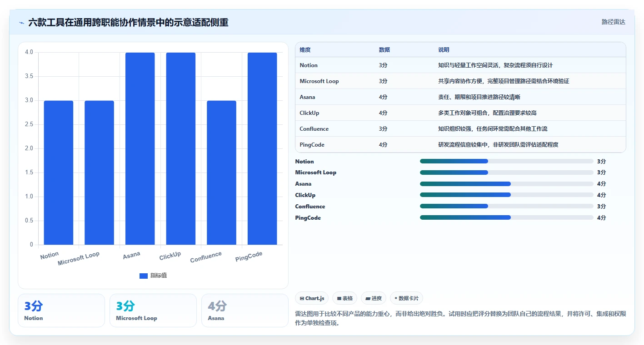Click the Confluence label in the progress list
Image resolution: width=644 pixels, height=345 pixels.
click(310, 207)
